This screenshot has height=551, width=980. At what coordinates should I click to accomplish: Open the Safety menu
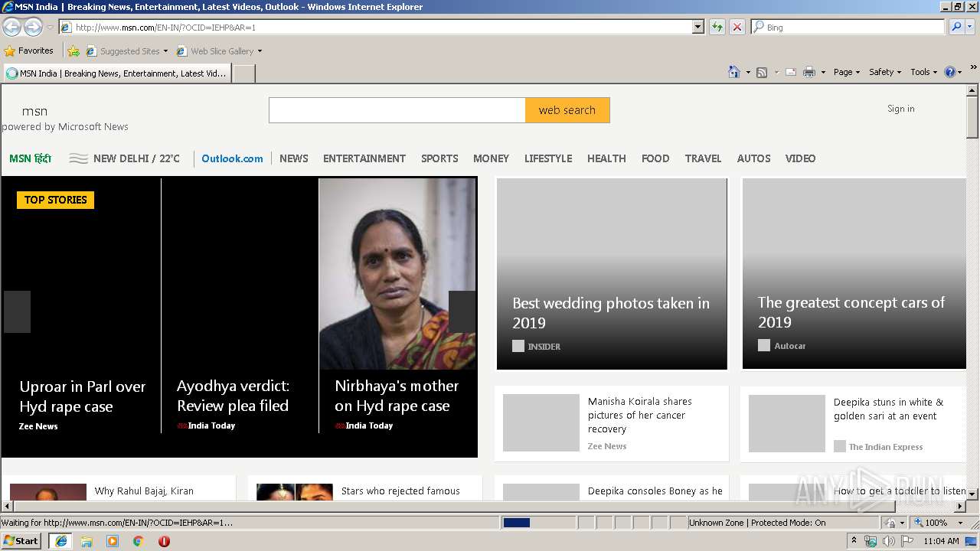[885, 72]
